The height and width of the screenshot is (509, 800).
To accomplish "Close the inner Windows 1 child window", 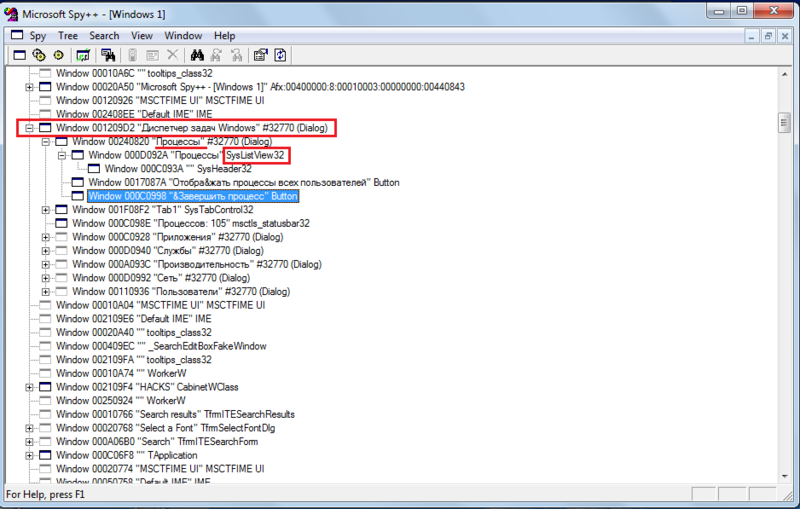I will pos(785,36).
